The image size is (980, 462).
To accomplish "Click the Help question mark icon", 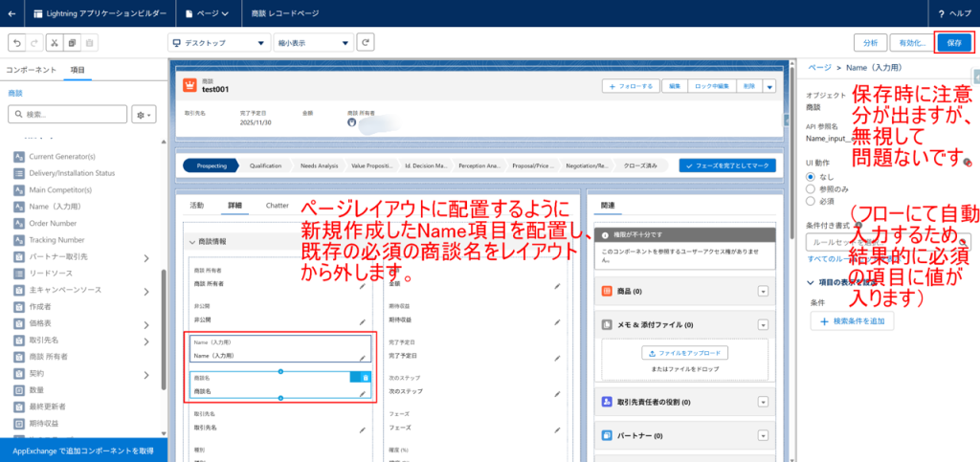I will (x=942, y=13).
